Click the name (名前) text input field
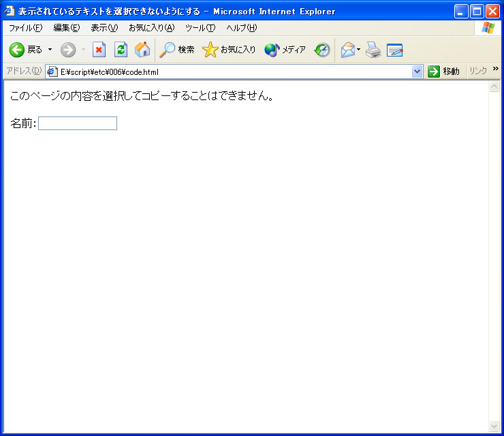 (78, 123)
